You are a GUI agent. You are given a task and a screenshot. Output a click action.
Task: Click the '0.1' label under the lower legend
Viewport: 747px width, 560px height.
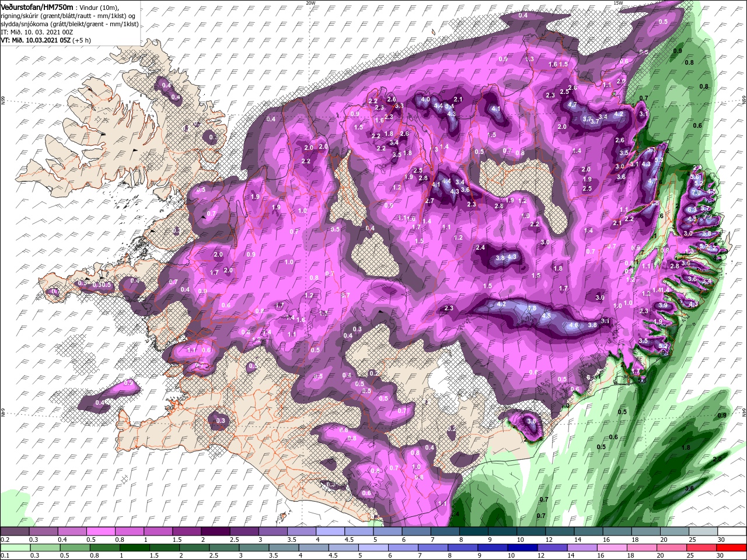pyautogui.click(x=5, y=555)
